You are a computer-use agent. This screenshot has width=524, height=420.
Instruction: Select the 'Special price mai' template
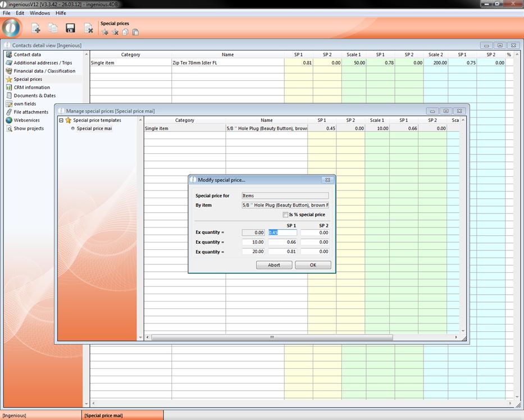[94, 129]
